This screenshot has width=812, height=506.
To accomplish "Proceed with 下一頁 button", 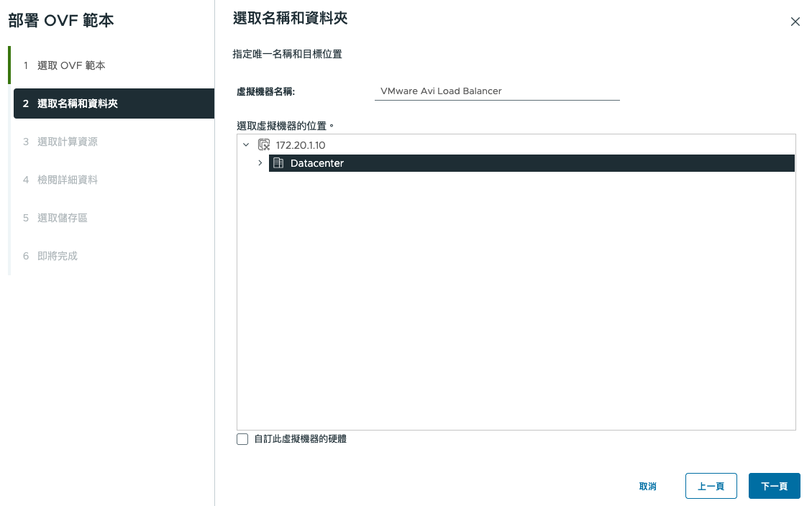I will [x=774, y=487].
